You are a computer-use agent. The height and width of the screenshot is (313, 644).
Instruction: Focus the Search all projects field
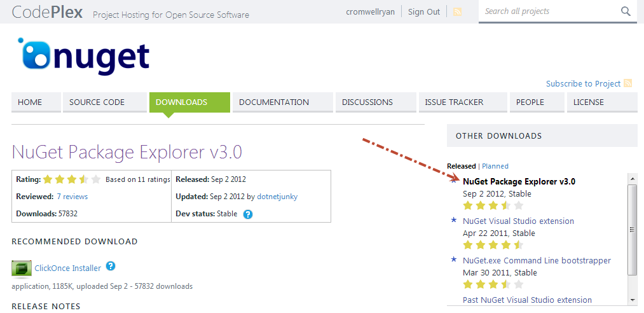547,11
